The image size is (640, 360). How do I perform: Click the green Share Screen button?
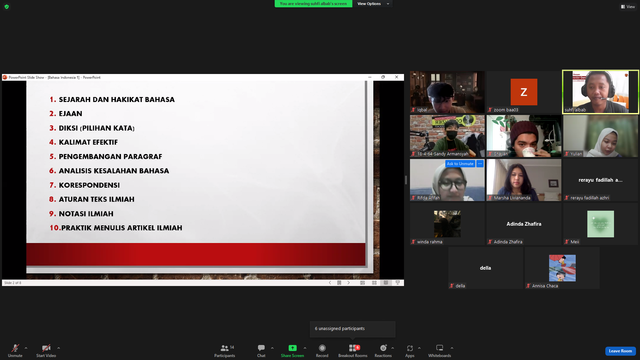[x=292, y=350]
